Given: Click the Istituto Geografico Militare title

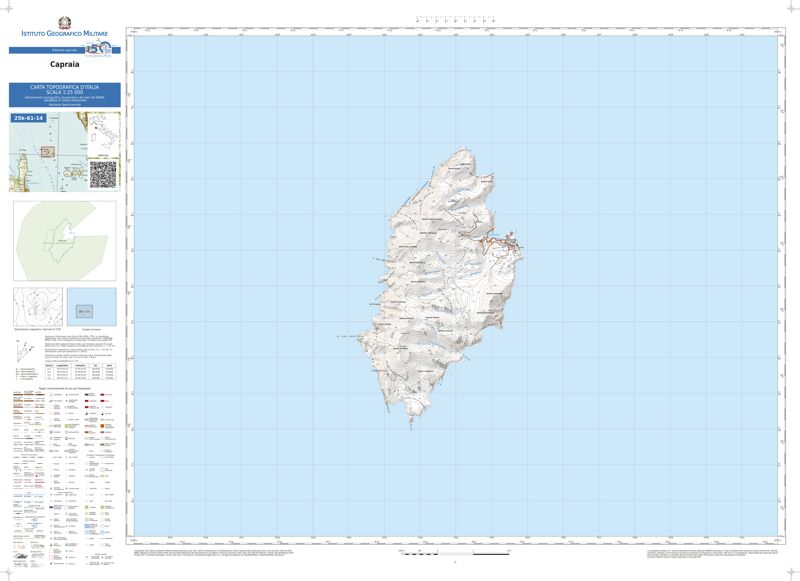Looking at the screenshot, I should (x=64, y=35).
